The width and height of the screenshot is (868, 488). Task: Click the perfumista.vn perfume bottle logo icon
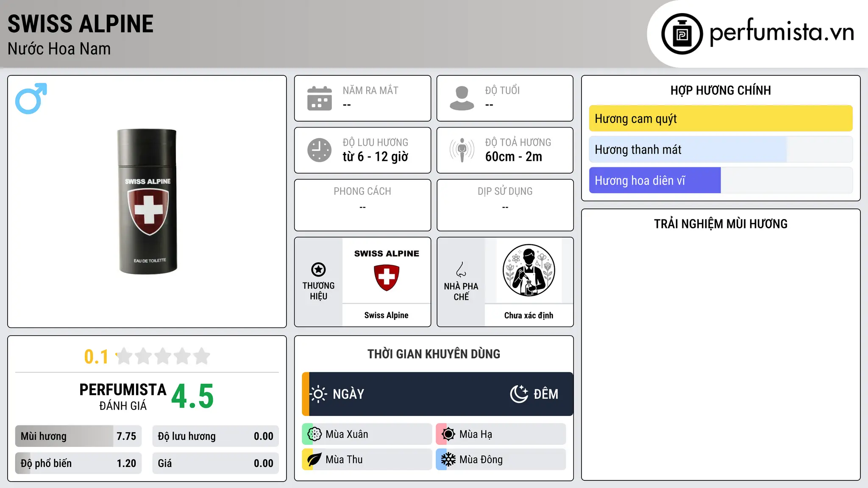pos(682,34)
